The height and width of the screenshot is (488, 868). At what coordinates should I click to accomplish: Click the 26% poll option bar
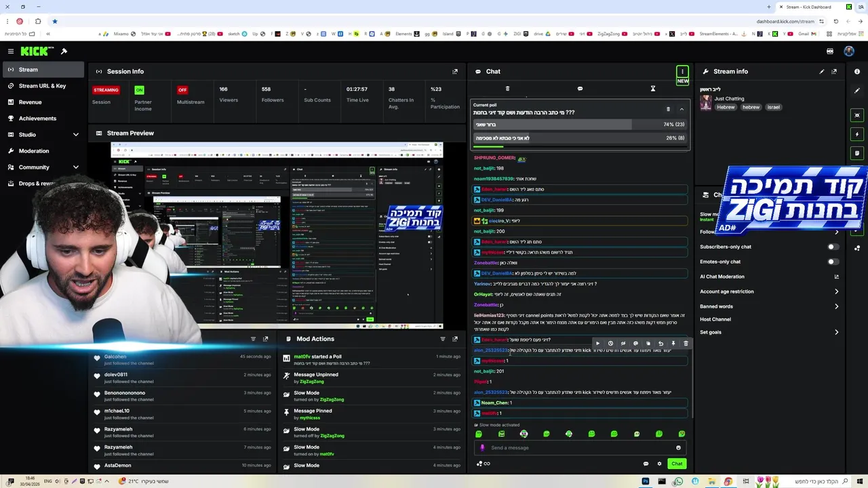point(580,138)
